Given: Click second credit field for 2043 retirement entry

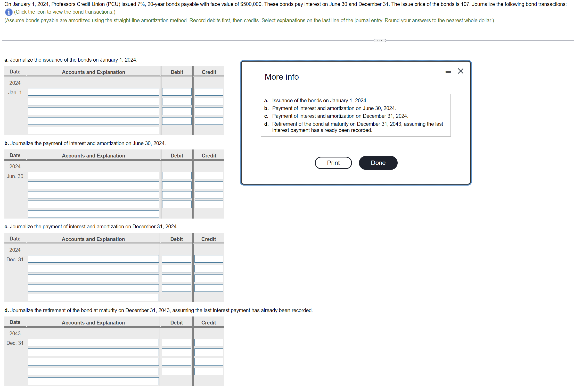Looking at the screenshot, I should coord(208,352).
